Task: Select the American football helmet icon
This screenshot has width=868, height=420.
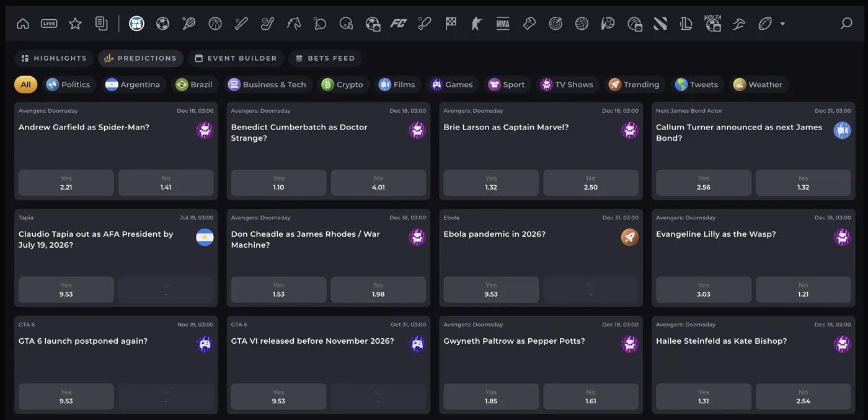Action: pos(347,24)
